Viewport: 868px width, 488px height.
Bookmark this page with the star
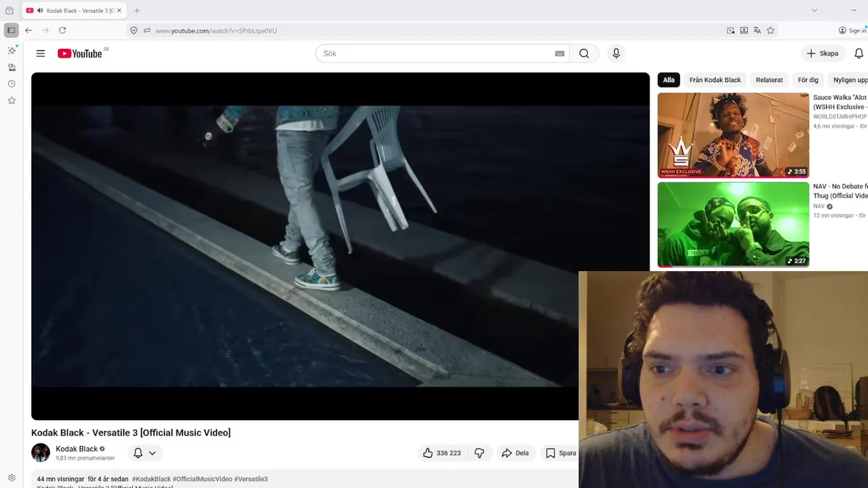770,30
